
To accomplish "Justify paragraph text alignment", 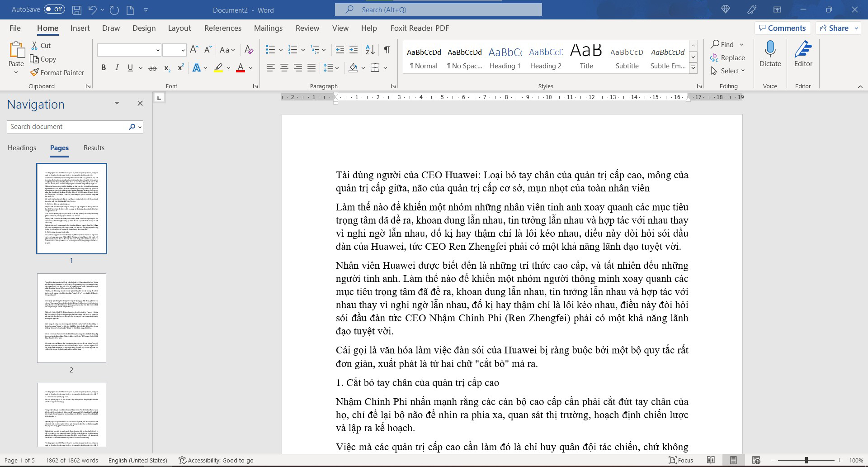I will point(311,68).
